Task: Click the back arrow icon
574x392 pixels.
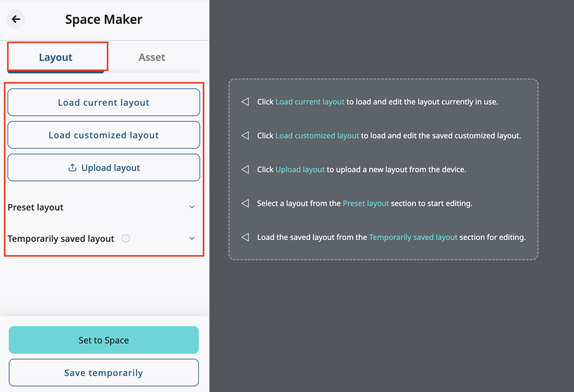Action: coord(16,19)
